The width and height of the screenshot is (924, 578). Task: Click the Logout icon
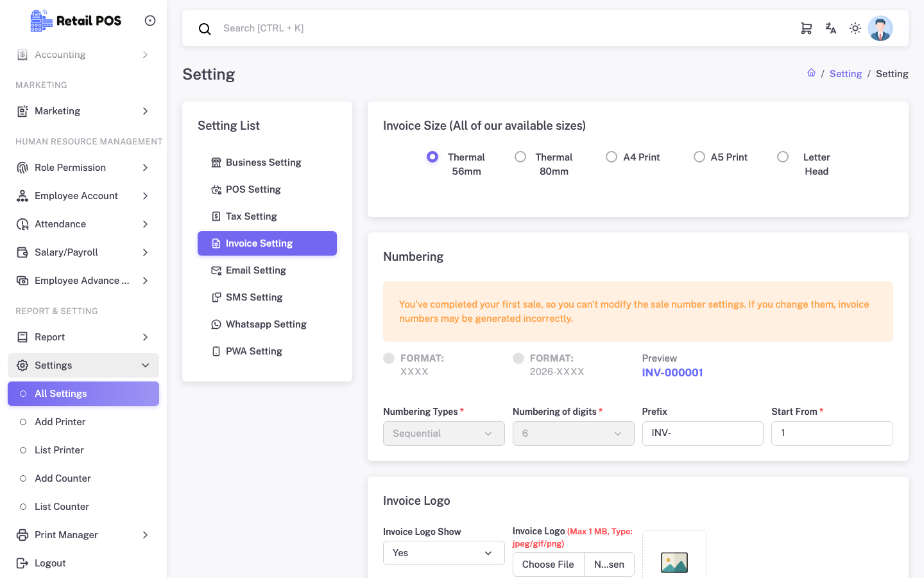coord(22,563)
